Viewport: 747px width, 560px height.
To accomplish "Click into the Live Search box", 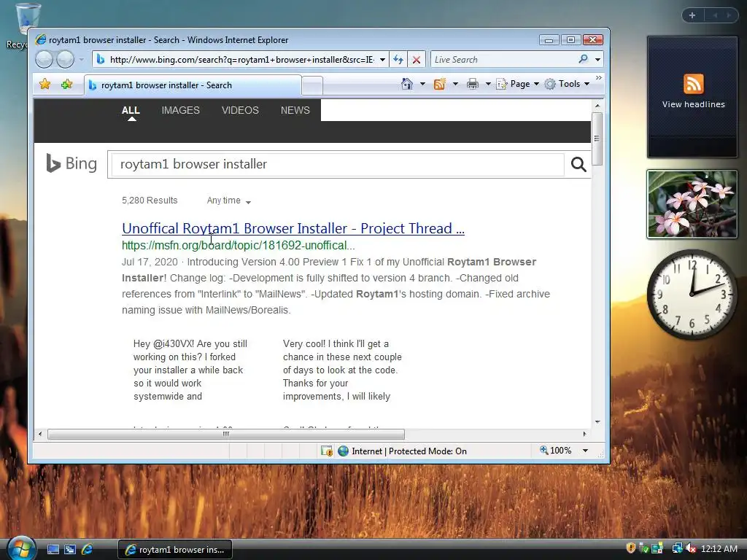I will coord(503,60).
